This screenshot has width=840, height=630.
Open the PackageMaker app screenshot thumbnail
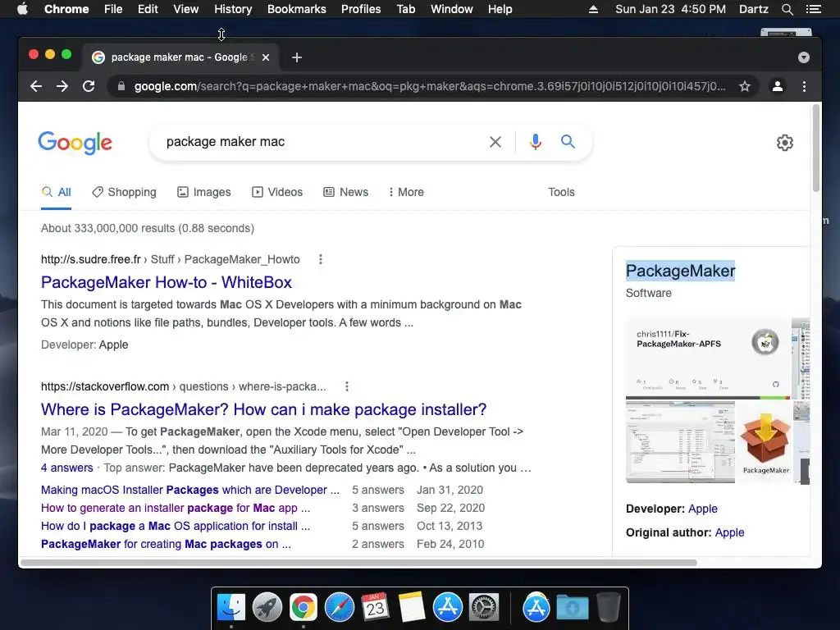pos(680,442)
